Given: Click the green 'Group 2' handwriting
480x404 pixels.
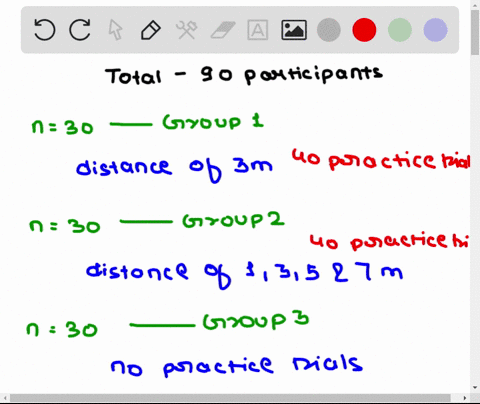Looking at the screenshot, I should (233, 220).
